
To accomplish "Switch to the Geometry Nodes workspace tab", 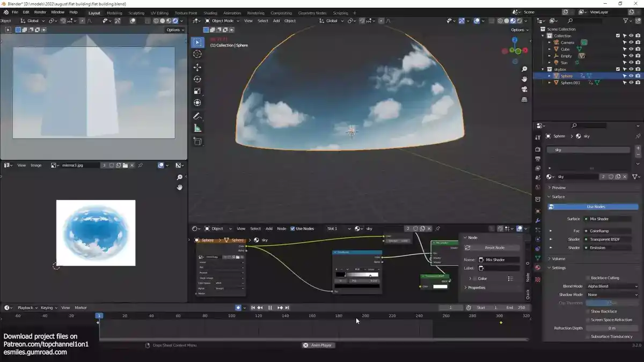I will click(x=312, y=13).
